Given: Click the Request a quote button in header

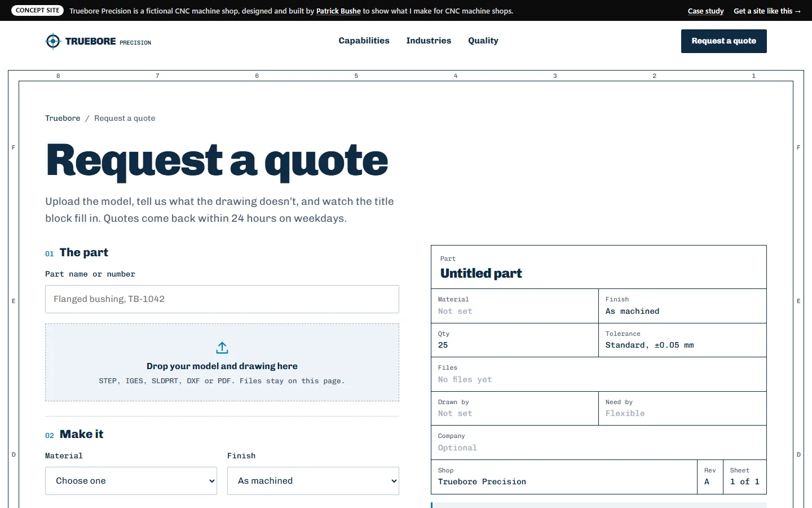Looking at the screenshot, I should coord(724,41).
